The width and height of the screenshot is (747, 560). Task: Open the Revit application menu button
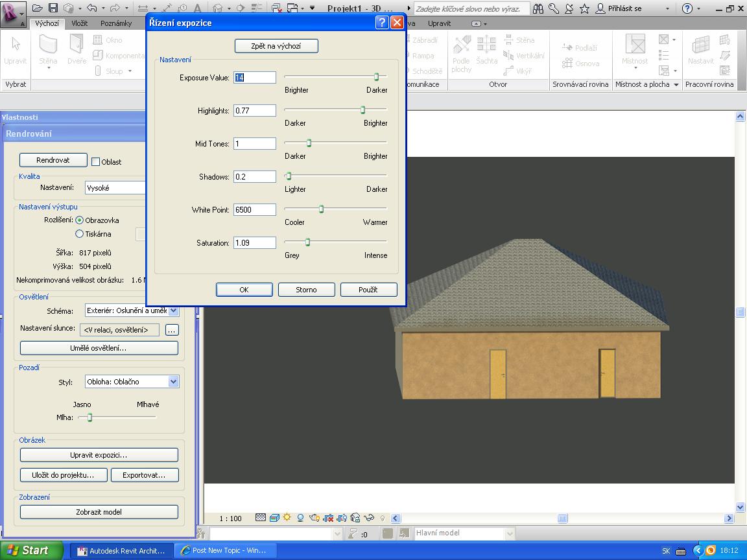pos(12,13)
